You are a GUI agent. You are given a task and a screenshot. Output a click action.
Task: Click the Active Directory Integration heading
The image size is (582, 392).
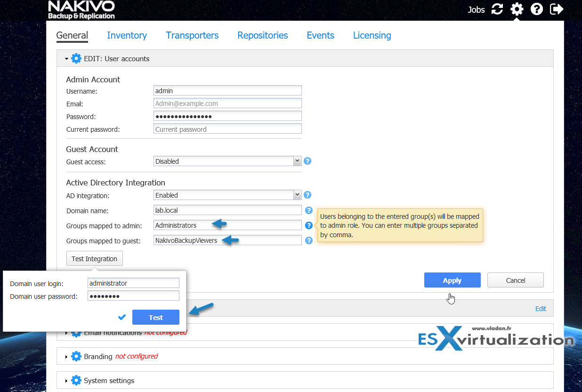tap(115, 183)
